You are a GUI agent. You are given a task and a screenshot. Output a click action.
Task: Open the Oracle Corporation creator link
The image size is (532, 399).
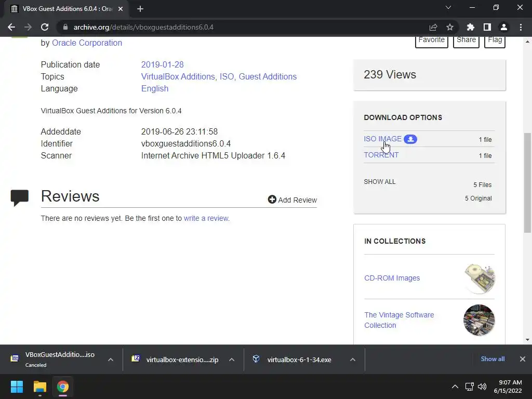(x=87, y=43)
